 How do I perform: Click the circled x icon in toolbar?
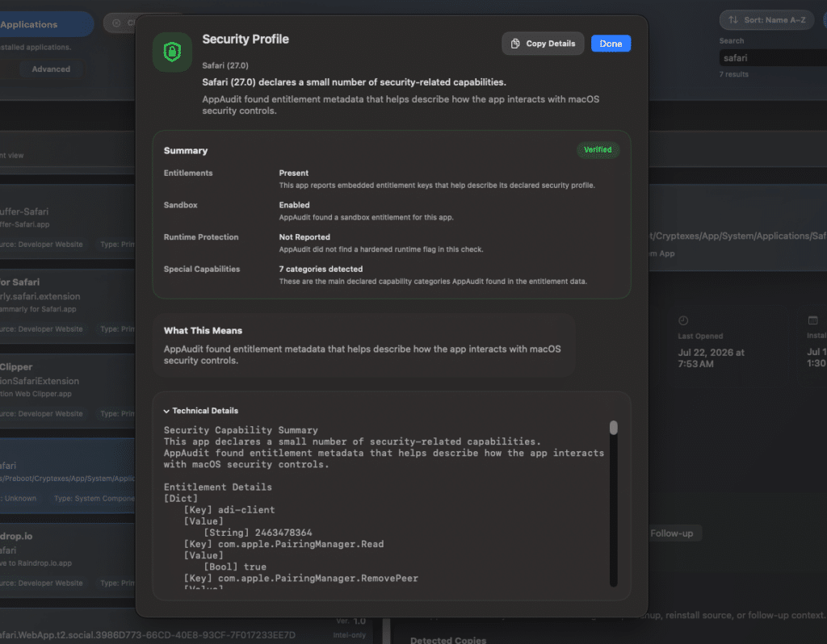(116, 23)
